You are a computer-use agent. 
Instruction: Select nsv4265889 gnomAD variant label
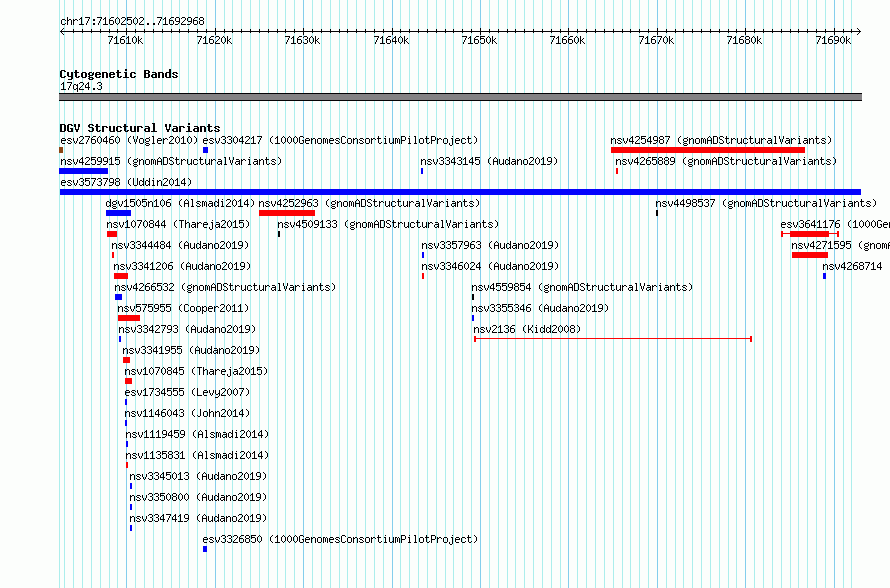click(x=727, y=161)
